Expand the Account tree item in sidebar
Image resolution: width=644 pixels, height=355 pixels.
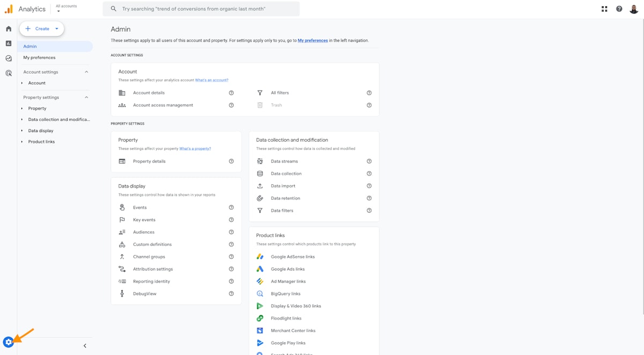[22, 83]
